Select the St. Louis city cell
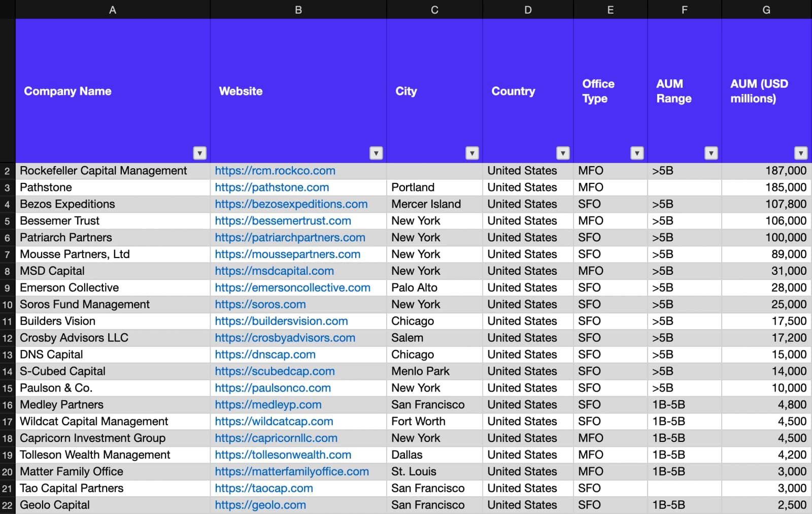Image resolution: width=812 pixels, height=514 pixels. tap(434, 472)
